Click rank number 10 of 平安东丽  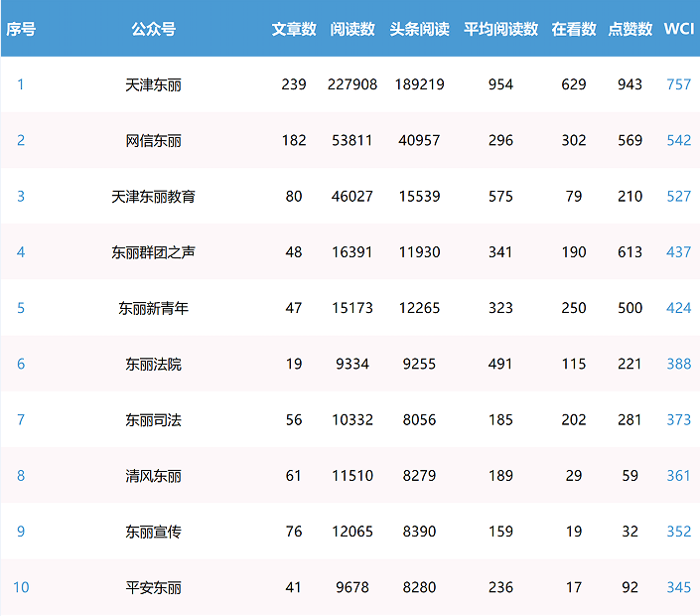pyautogui.click(x=21, y=587)
